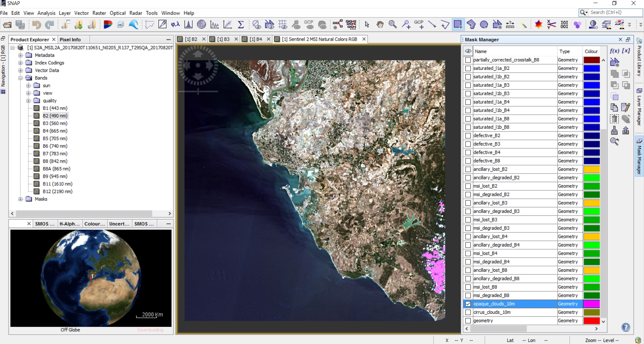Expand the sun folder node
This screenshot has width=644, height=344.
coord(29,85)
